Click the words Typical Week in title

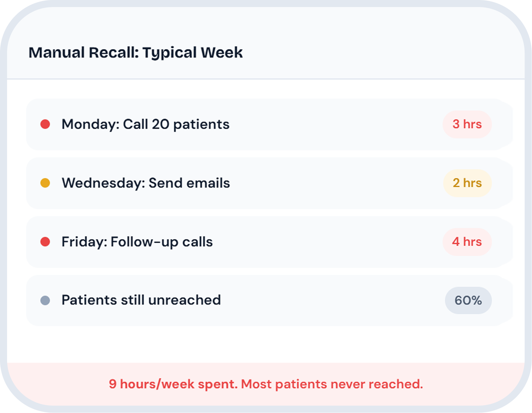(x=193, y=53)
